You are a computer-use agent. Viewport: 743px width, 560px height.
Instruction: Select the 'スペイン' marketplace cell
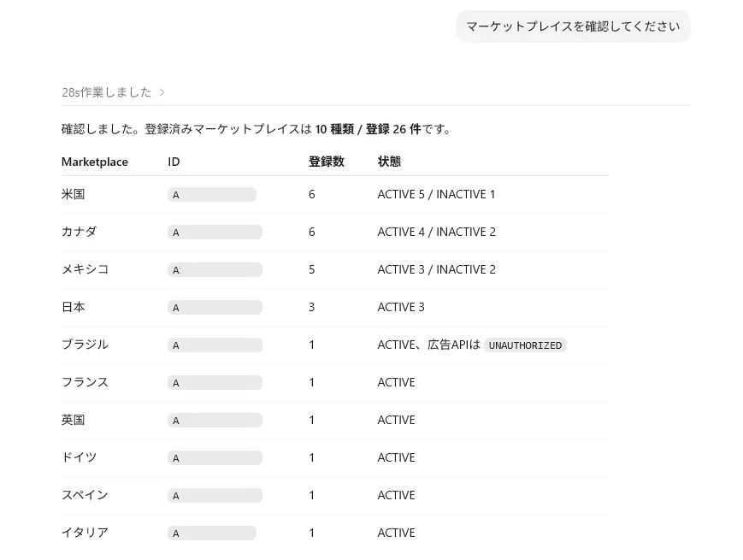coord(86,495)
